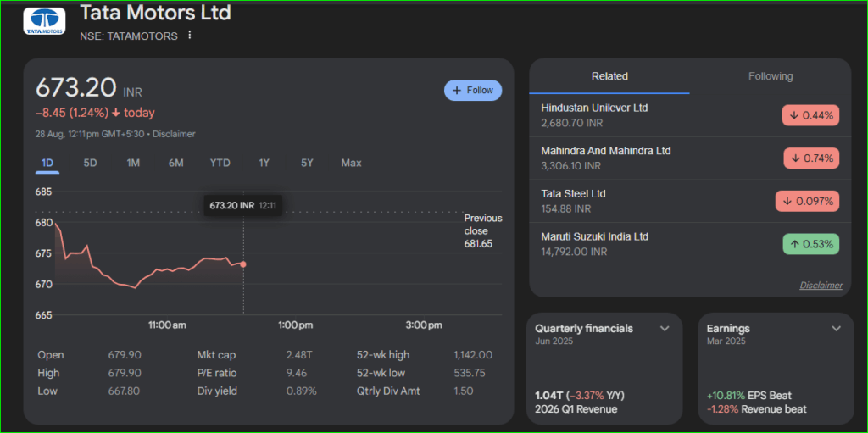This screenshot has height=433, width=868.
Task: Show the Max time range chart
Action: pos(351,163)
